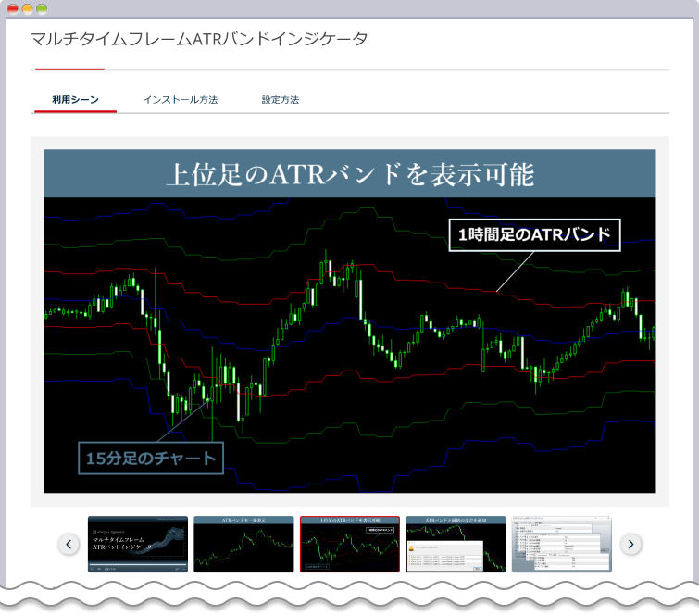Click the main 上位足のATRバンドを表示可能 image
699x616 pixels.
point(350,321)
